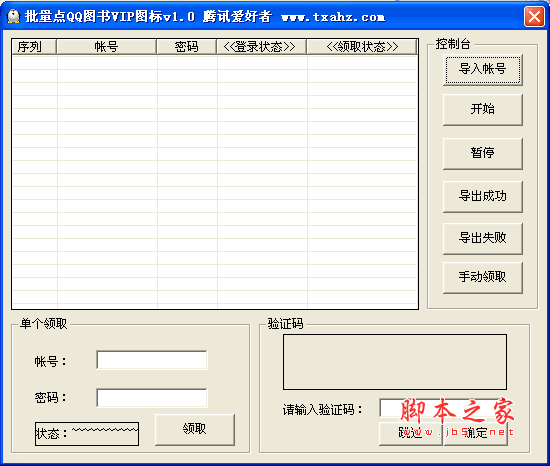Export successes via 导出成功
This screenshot has width=550, height=466.
click(483, 196)
